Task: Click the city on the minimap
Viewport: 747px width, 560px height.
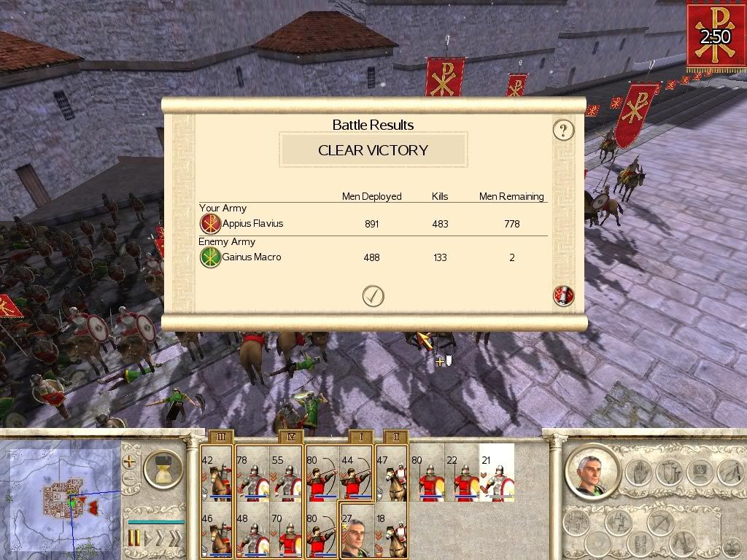Action: click(x=62, y=499)
